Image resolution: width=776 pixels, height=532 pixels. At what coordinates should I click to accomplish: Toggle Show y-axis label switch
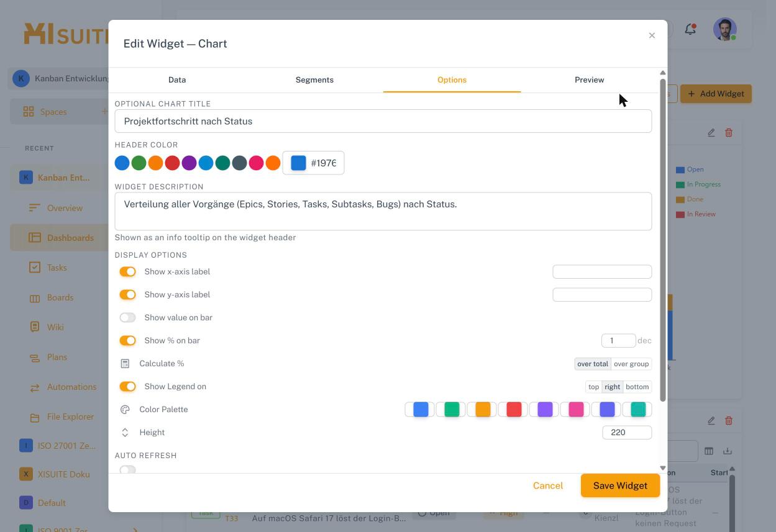tap(127, 294)
